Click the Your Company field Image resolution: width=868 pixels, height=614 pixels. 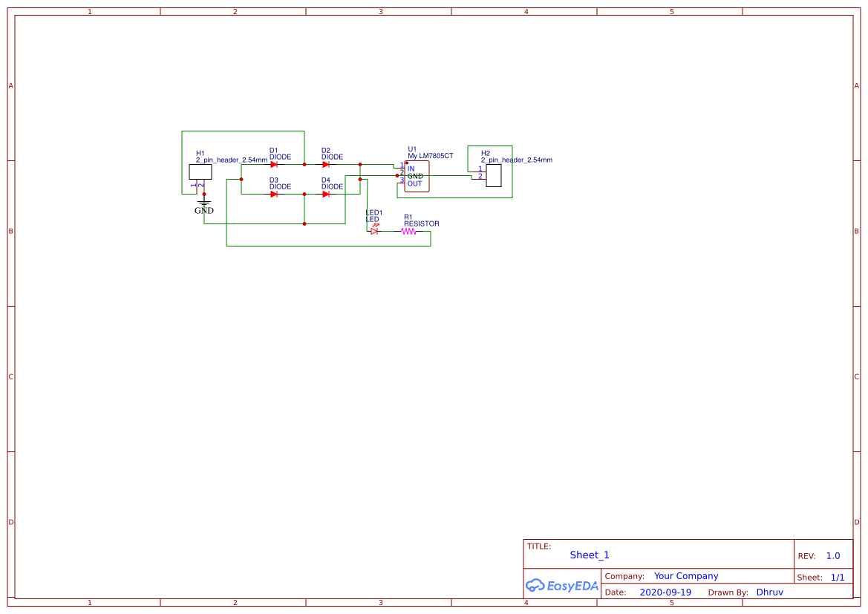pos(686,575)
